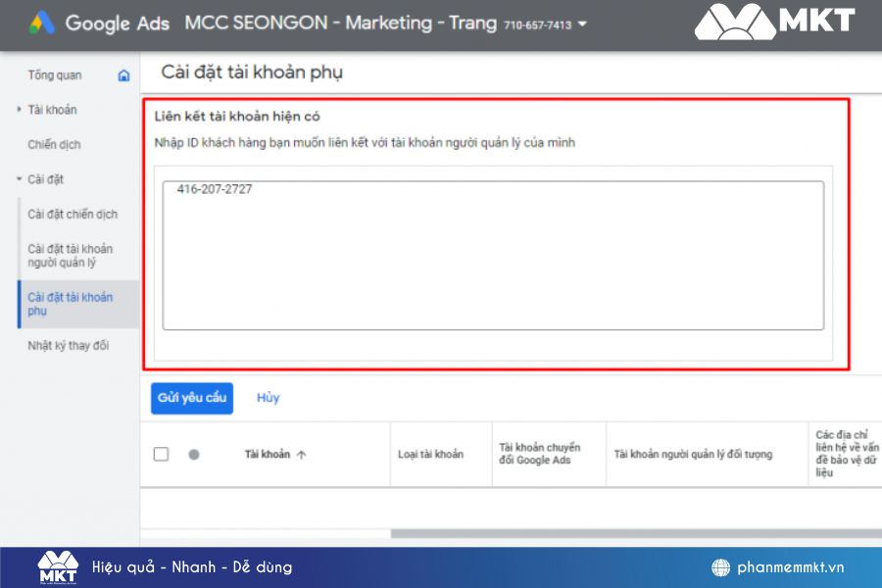Image resolution: width=882 pixels, height=588 pixels.
Task: Click the home icon beside Tổng quan
Action: [x=123, y=74]
